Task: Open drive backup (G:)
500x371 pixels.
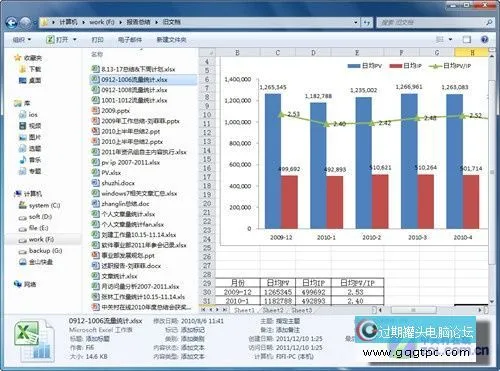Action: pyautogui.click(x=41, y=251)
